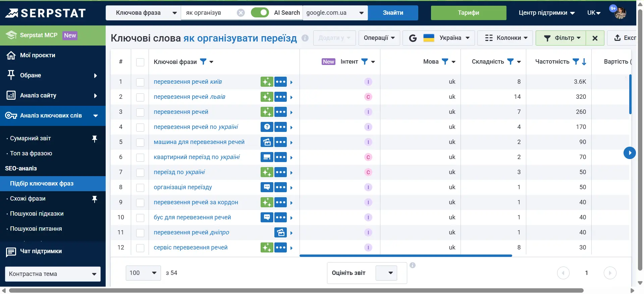Viewport: 644px width, 294px height.
Task: Click the round blue scroll-right arrow button
Action: (x=629, y=153)
